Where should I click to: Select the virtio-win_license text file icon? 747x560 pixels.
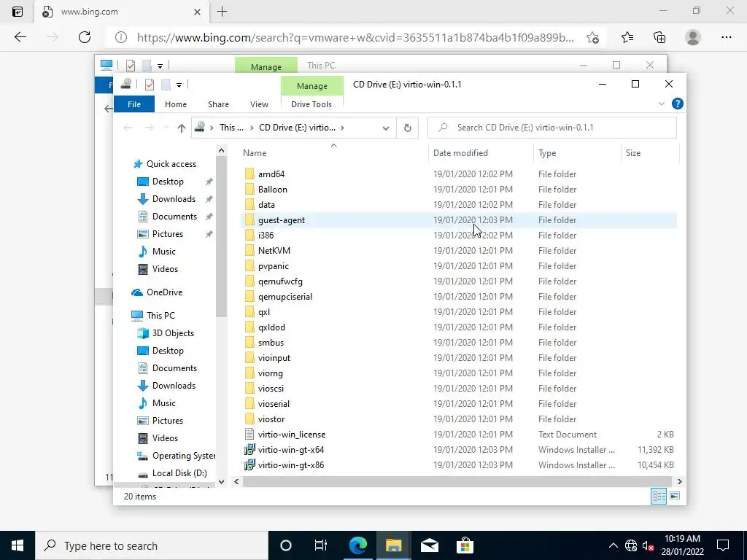(x=249, y=435)
